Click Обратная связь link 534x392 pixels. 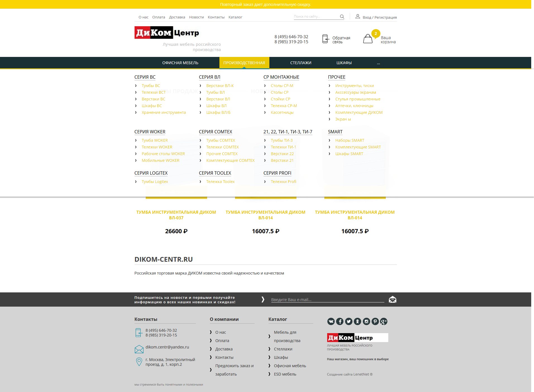(x=341, y=40)
